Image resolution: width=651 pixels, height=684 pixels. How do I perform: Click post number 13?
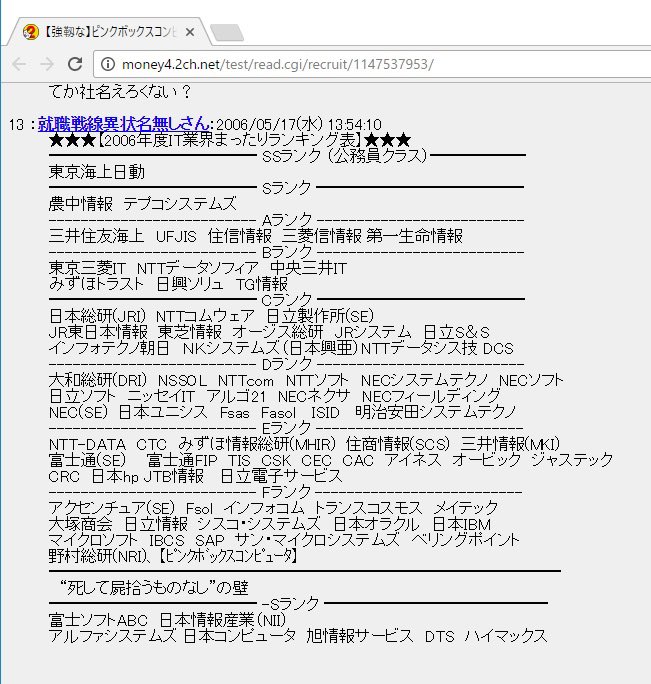(x=16, y=125)
